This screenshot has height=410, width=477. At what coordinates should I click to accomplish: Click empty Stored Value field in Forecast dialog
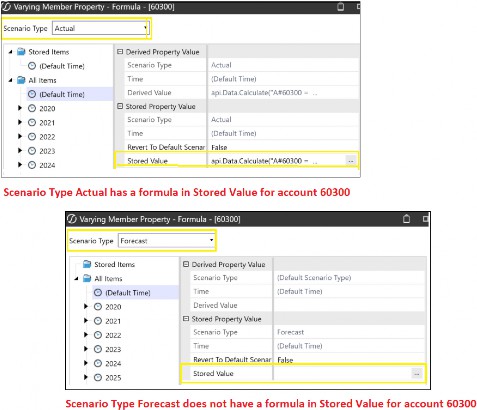[x=342, y=374]
